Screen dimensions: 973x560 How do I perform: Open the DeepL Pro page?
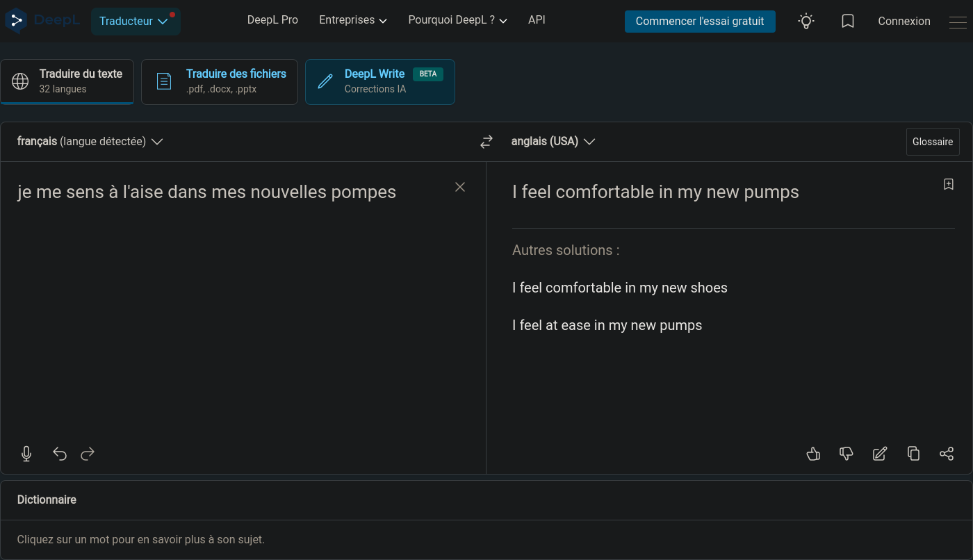pos(272,20)
